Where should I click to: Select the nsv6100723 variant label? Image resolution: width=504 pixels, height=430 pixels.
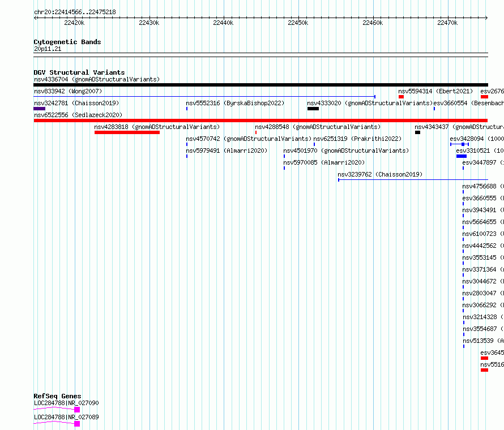pos(483,234)
